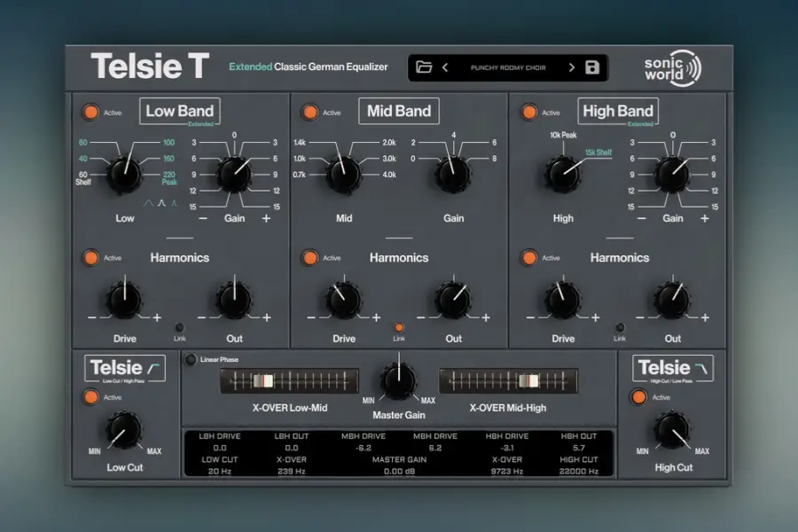Activate the Low Band section

pos(90,112)
